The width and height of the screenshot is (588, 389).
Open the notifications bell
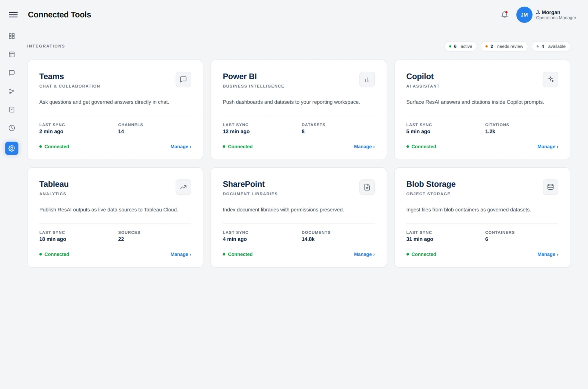pyautogui.click(x=505, y=15)
